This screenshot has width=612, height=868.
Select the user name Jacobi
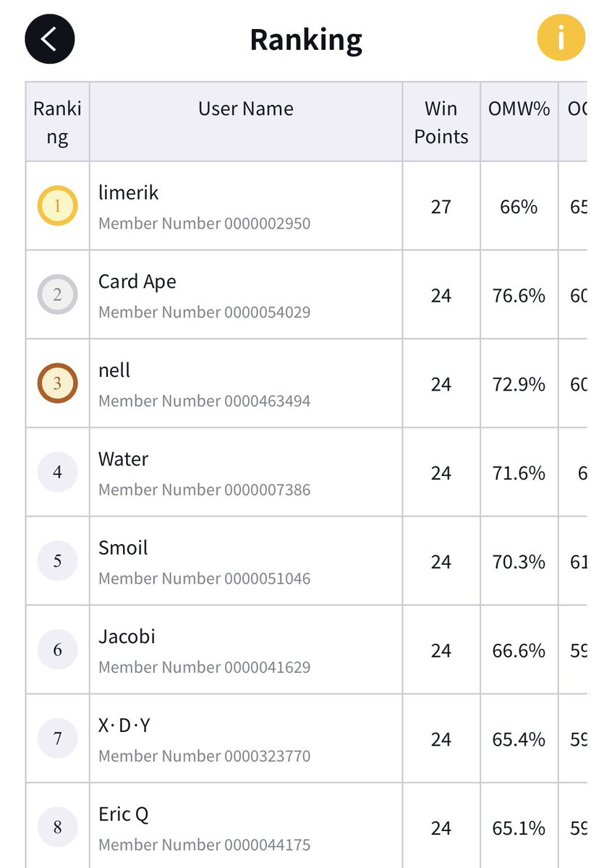[x=127, y=637]
